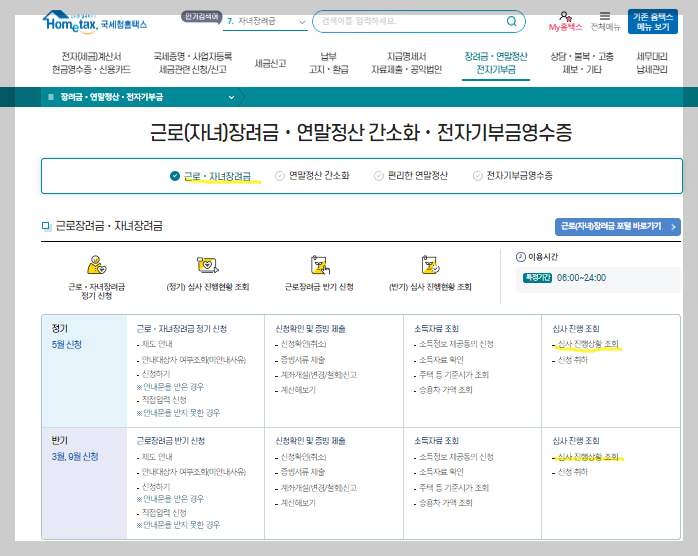The height and width of the screenshot is (556, 698).
Task: Open 전자(세금)계산서 현금영수증·신용카드 menu
Action: click(x=91, y=63)
